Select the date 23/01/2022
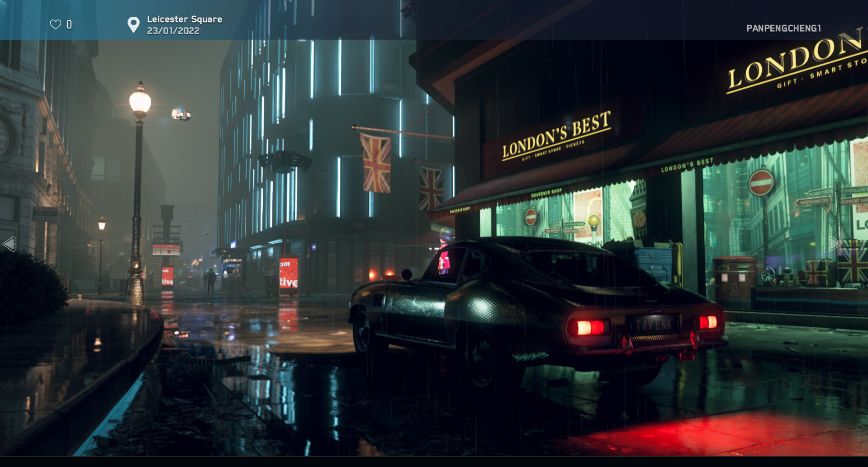This screenshot has width=868, height=467. tap(172, 31)
